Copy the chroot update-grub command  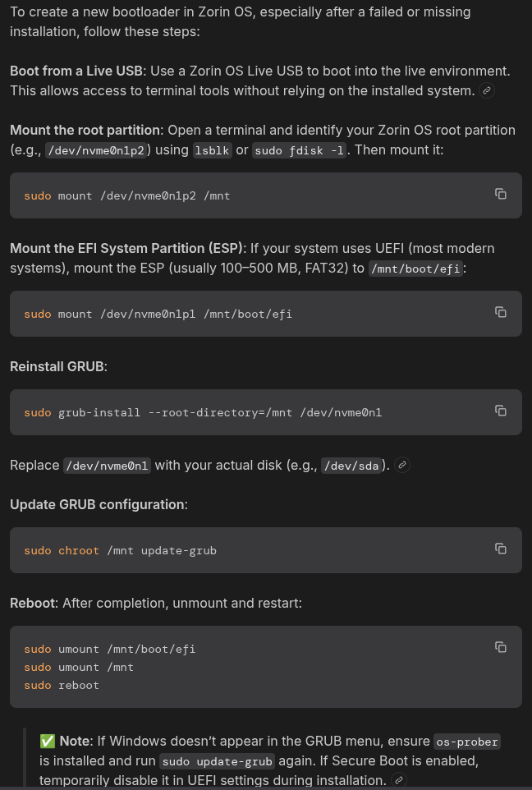500,549
